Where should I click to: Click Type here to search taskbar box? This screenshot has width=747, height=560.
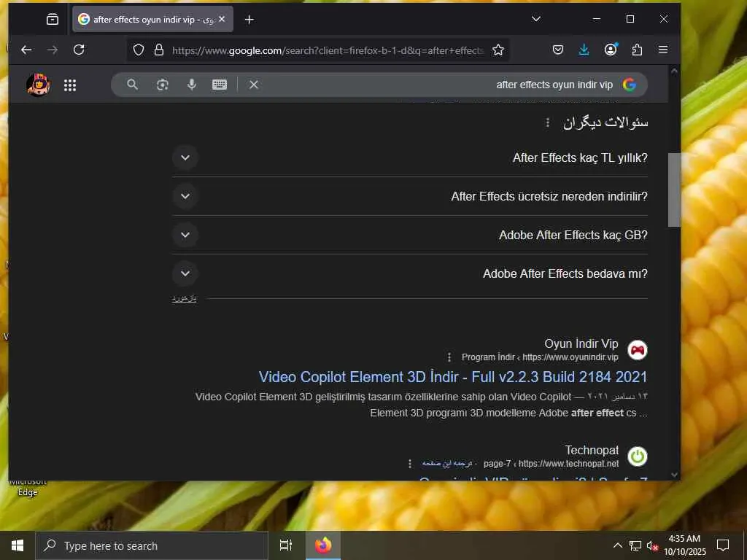152,545
